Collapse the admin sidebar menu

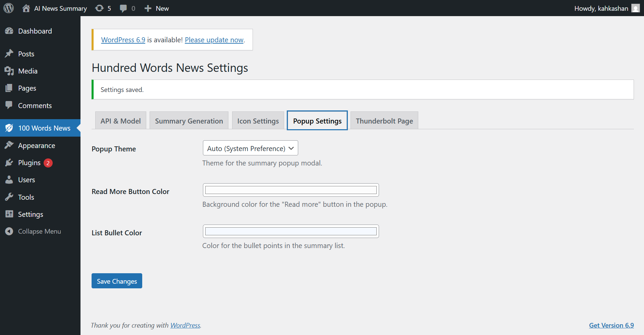click(9, 231)
